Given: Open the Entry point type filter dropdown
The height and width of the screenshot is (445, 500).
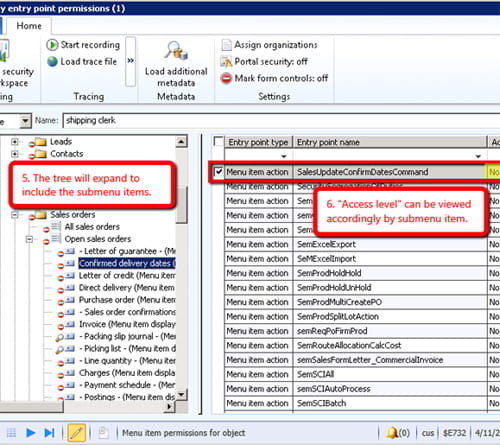Looking at the screenshot, I should tap(283, 156).
